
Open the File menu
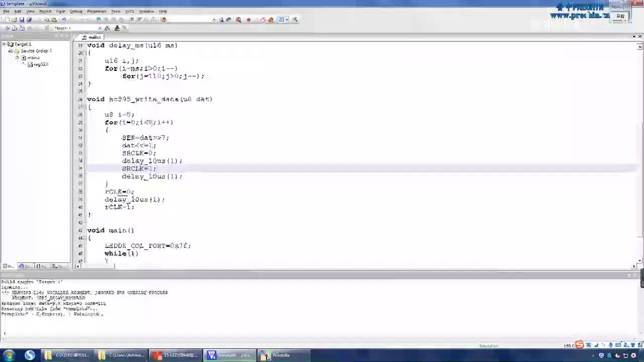tap(7, 11)
